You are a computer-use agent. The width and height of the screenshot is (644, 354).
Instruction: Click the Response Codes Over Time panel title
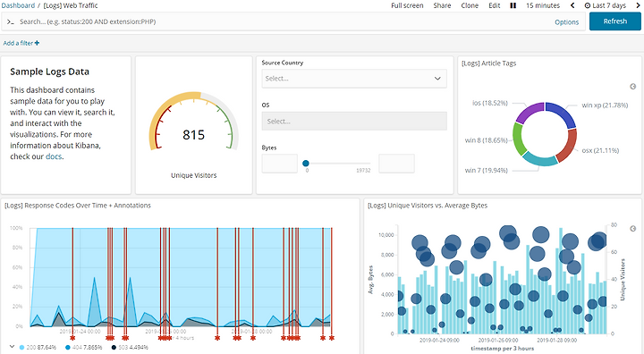tap(78, 206)
